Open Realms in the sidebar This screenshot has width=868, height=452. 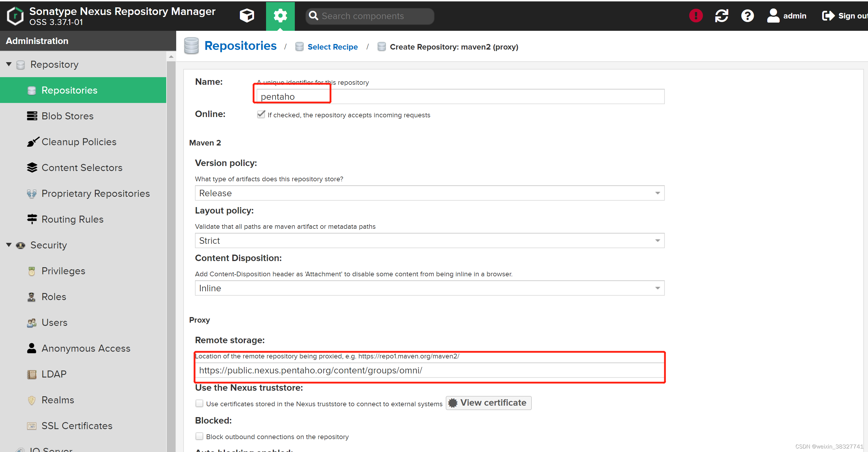pyautogui.click(x=83, y=400)
